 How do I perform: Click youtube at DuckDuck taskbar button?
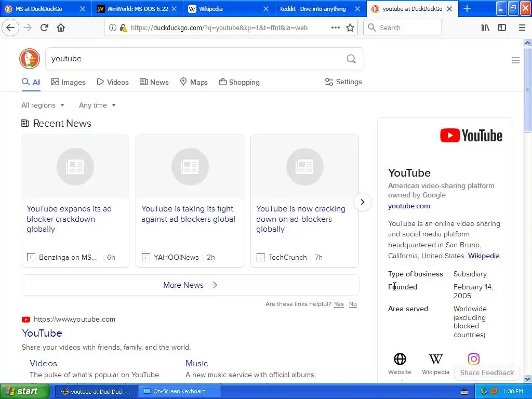[96, 392]
